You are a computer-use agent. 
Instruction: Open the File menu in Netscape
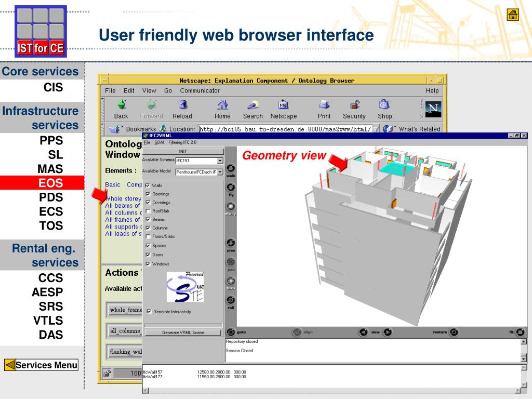(110, 90)
